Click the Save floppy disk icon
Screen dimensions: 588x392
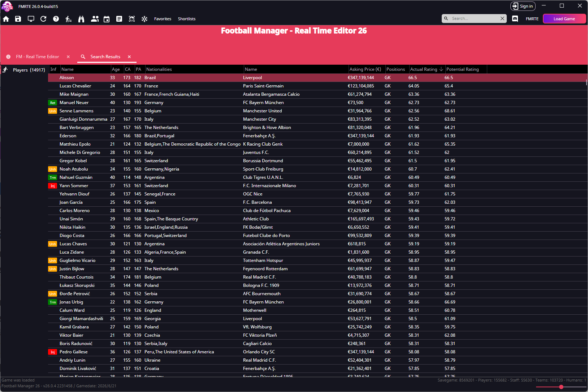(x=18, y=19)
